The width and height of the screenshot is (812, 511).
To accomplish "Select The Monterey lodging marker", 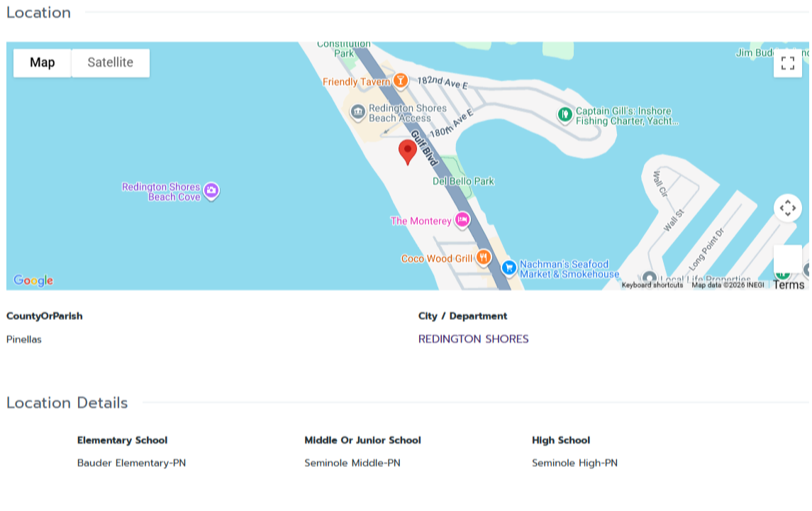I will [462, 220].
